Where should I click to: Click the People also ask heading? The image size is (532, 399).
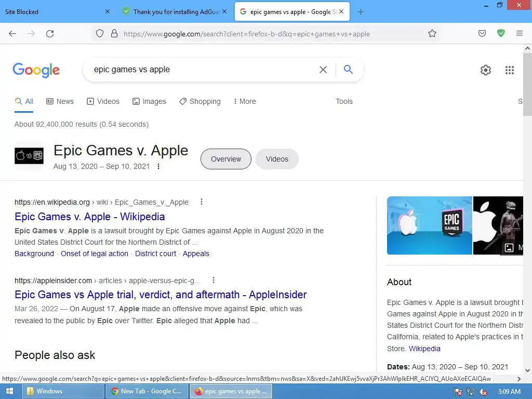coord(55,355)
